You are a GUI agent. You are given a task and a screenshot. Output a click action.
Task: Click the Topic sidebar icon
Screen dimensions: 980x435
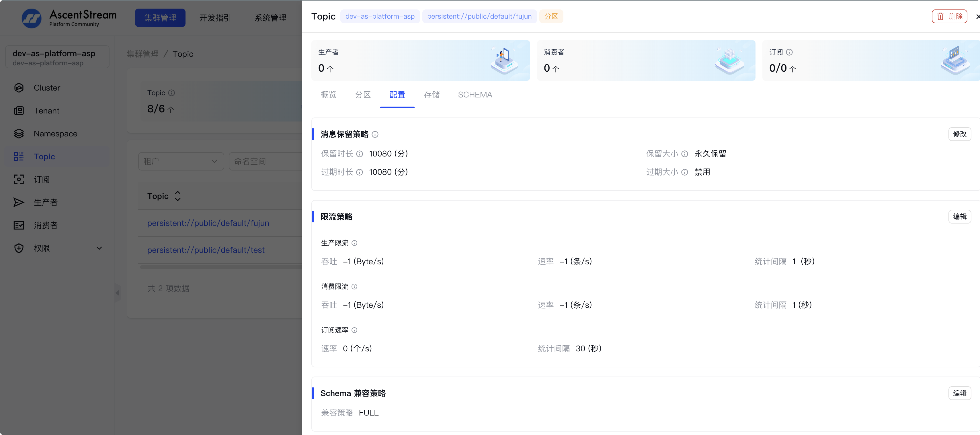pos(19,156)
